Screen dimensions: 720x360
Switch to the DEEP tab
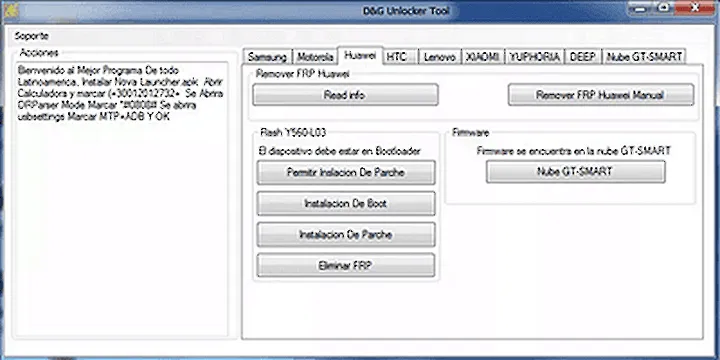pos(583,57)
